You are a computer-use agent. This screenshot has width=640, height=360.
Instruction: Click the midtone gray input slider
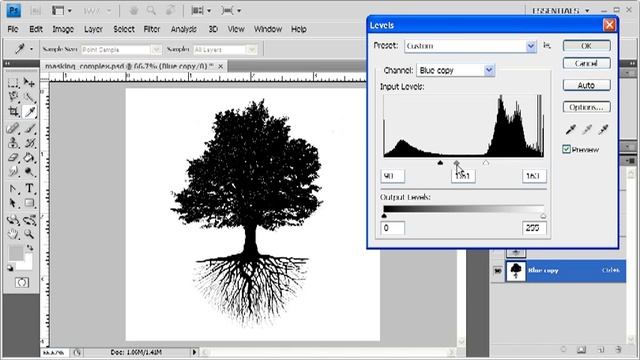[456, 162]
